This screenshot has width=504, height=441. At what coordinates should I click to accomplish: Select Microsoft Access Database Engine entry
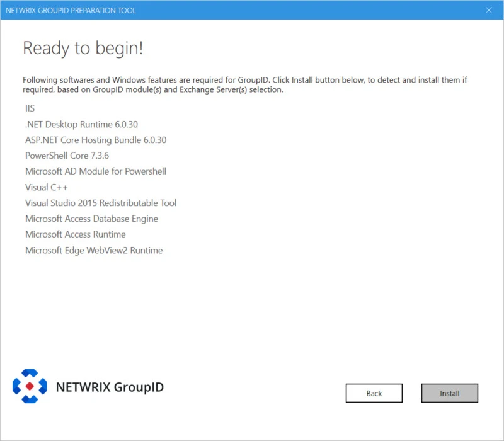91,219
